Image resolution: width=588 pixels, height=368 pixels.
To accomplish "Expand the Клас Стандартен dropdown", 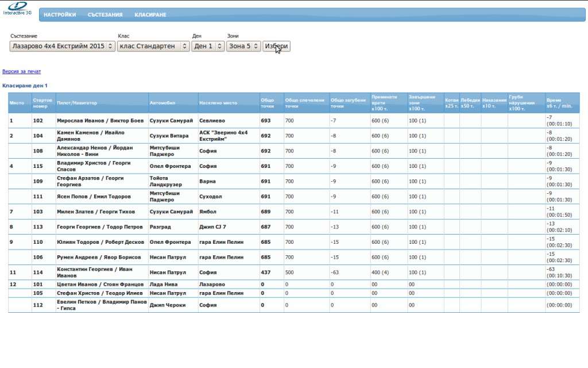I will 153,46.
